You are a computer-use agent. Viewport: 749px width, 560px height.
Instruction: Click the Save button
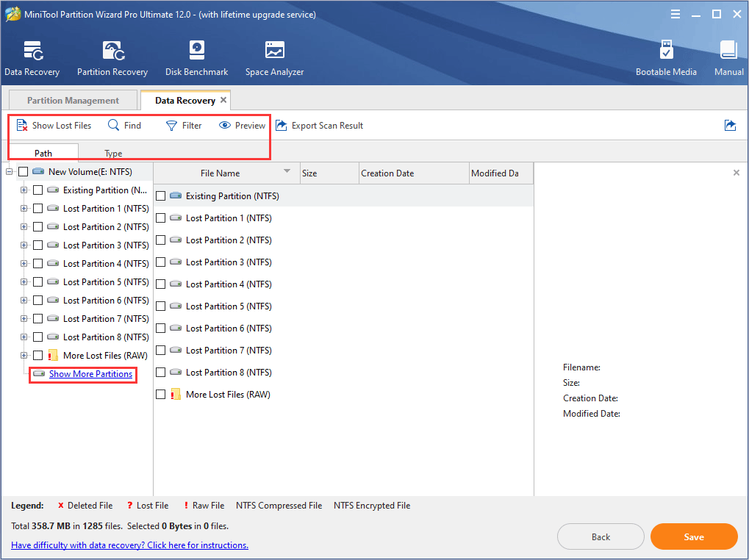click(x=694, y=536)
